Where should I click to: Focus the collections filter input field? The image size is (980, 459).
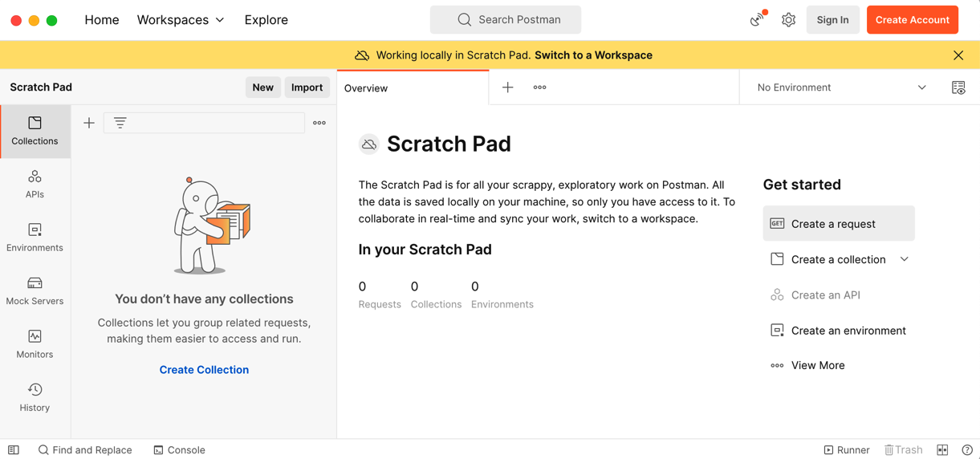[x=204, y=123]
